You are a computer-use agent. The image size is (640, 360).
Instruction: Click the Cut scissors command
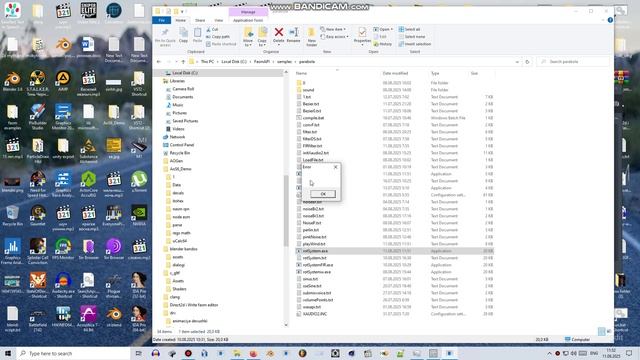click(212, 29)
